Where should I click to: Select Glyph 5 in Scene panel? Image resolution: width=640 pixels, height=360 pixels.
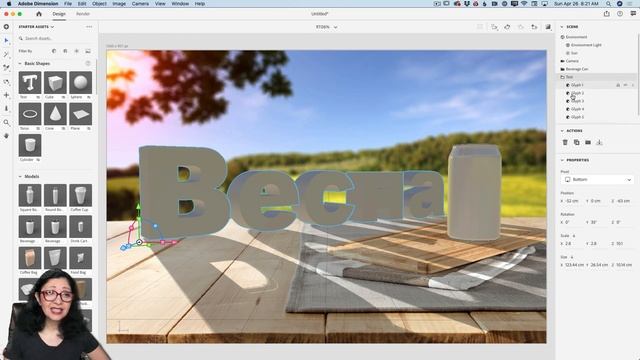point(577,117)
